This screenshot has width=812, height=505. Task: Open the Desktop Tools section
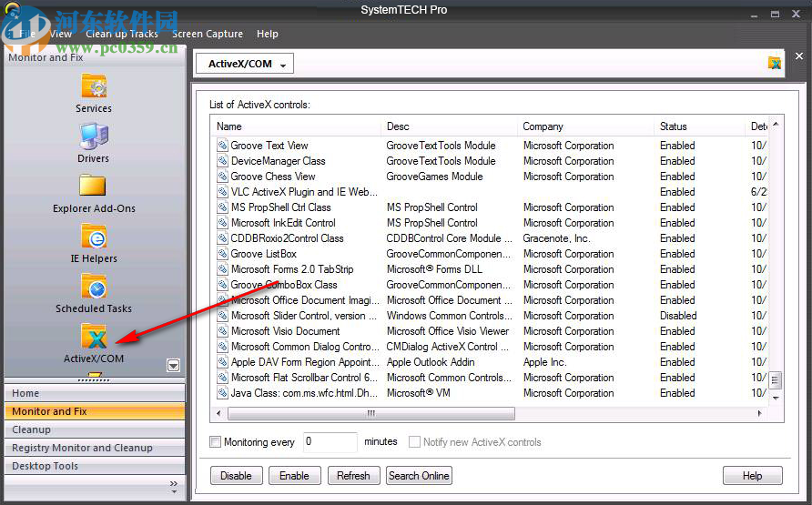coord(95,466)
